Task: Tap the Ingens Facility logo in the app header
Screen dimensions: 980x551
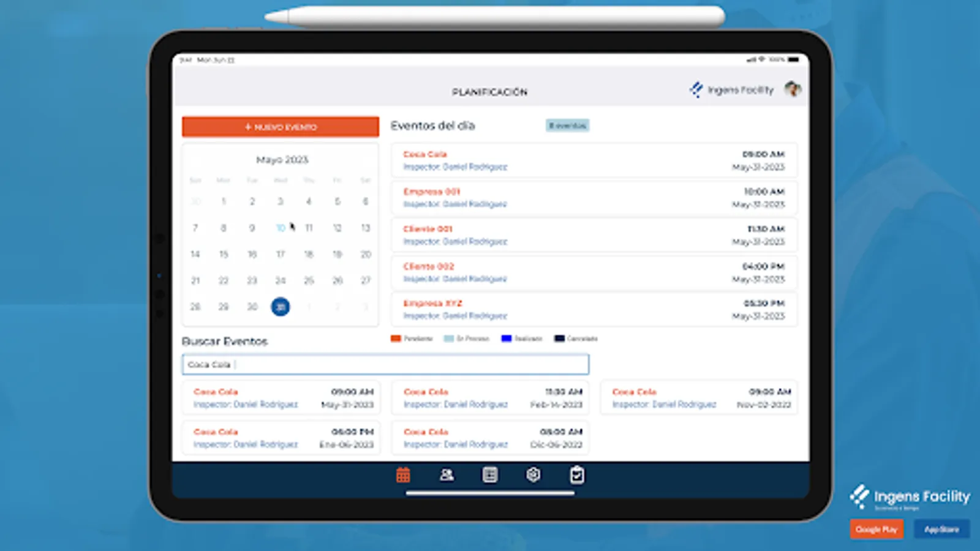Action: (x=731, y=90)
